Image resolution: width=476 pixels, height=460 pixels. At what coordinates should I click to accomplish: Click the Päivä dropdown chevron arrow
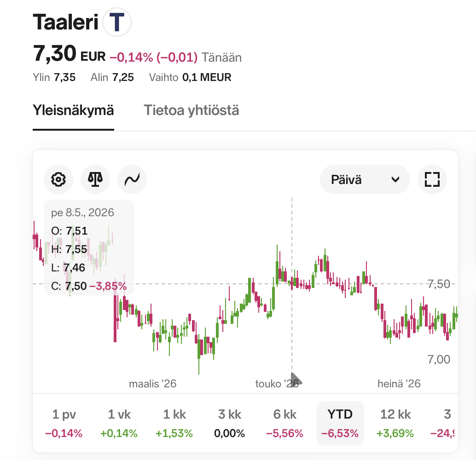coord(395,180)
